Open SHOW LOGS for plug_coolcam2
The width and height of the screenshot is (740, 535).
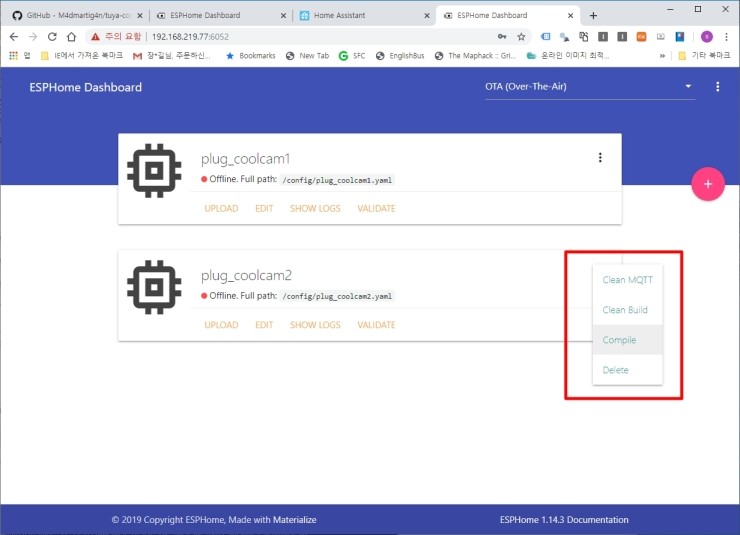[x=315, y=325]
